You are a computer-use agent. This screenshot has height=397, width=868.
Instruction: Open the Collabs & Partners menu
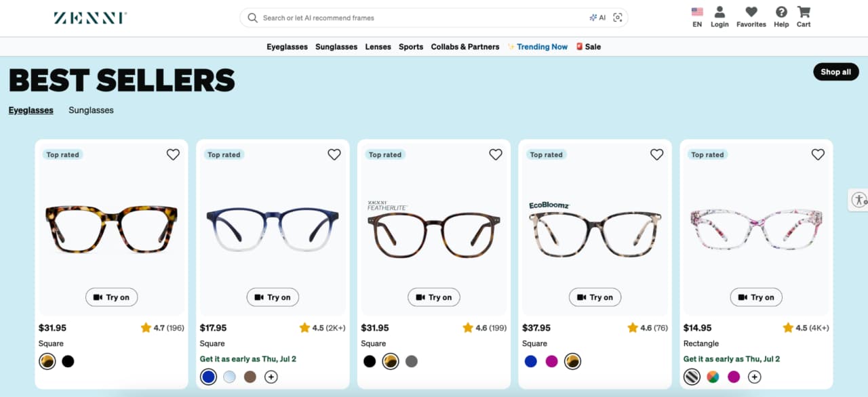[x=465, y=47]
